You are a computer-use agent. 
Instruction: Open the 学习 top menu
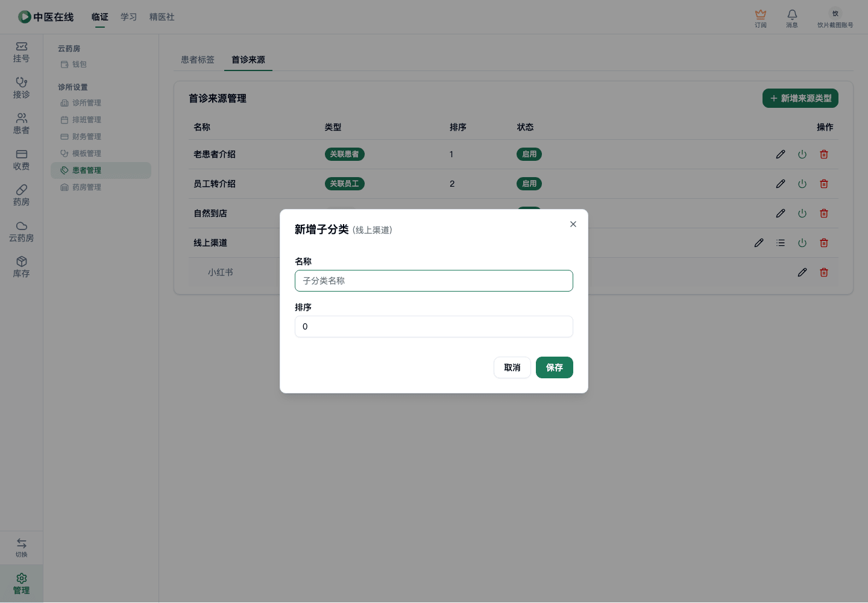tap(129, 17)
